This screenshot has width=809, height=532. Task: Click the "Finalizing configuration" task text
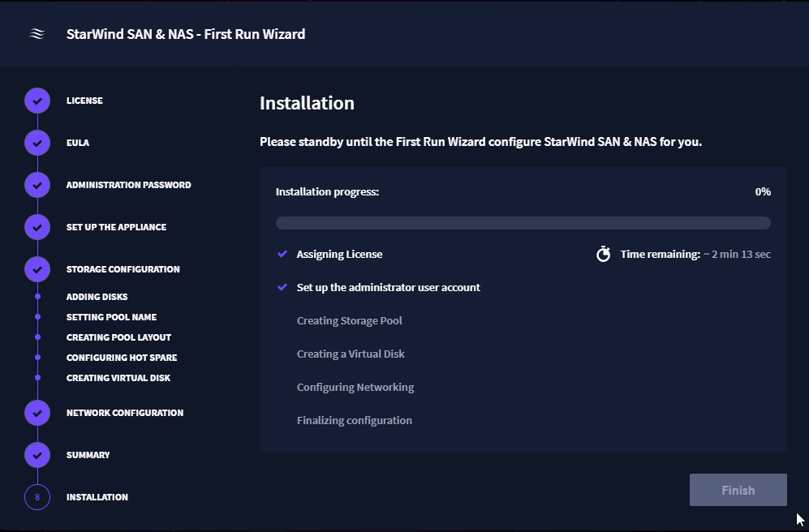(355, 420)
